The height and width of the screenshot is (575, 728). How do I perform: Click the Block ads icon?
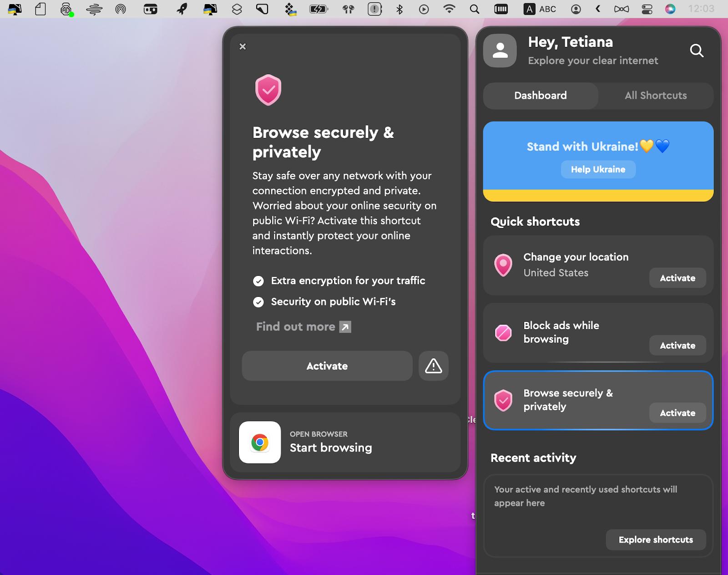click(503, 333)
